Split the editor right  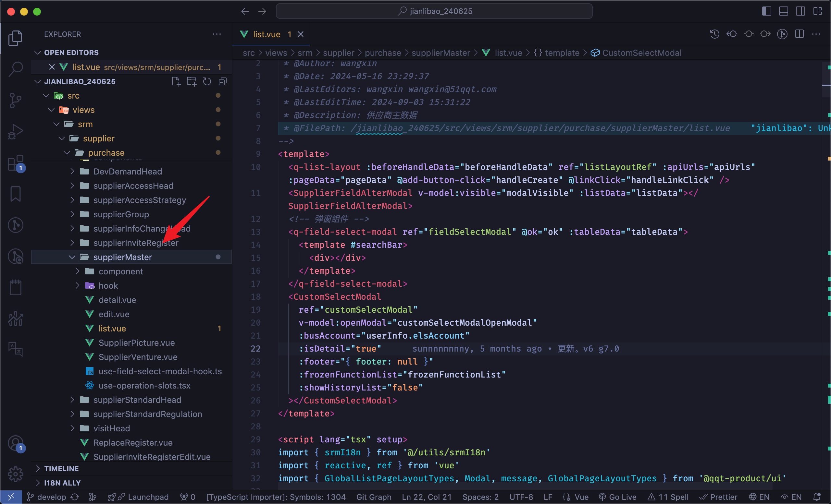tap(799, 34)
